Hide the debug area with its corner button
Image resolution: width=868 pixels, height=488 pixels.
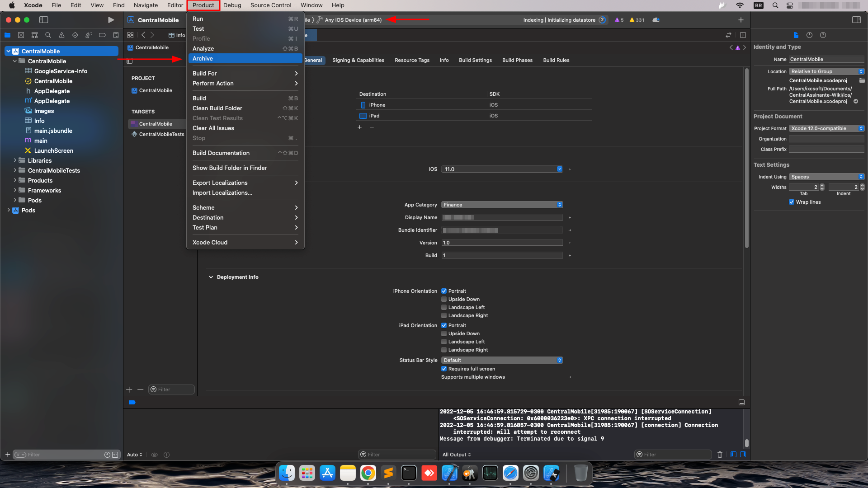[741, 402]
